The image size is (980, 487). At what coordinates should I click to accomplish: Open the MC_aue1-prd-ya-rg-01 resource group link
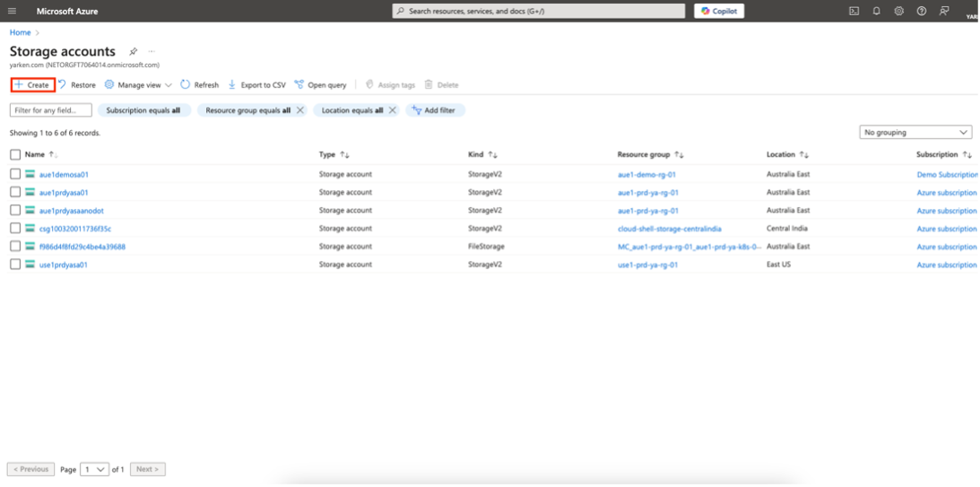click(x=689, y=247)
